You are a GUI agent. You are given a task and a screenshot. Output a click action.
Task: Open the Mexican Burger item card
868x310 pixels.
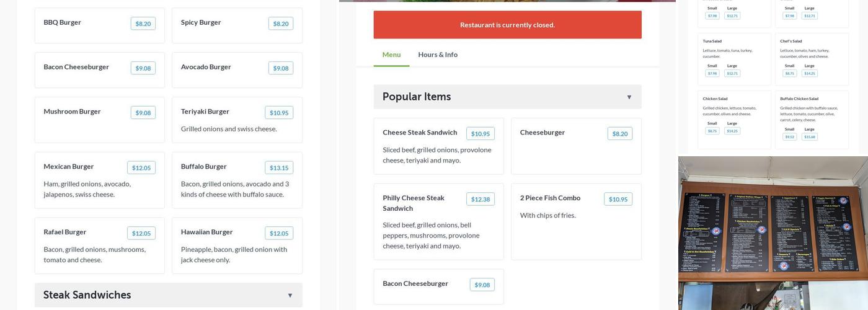click(99, 180)
